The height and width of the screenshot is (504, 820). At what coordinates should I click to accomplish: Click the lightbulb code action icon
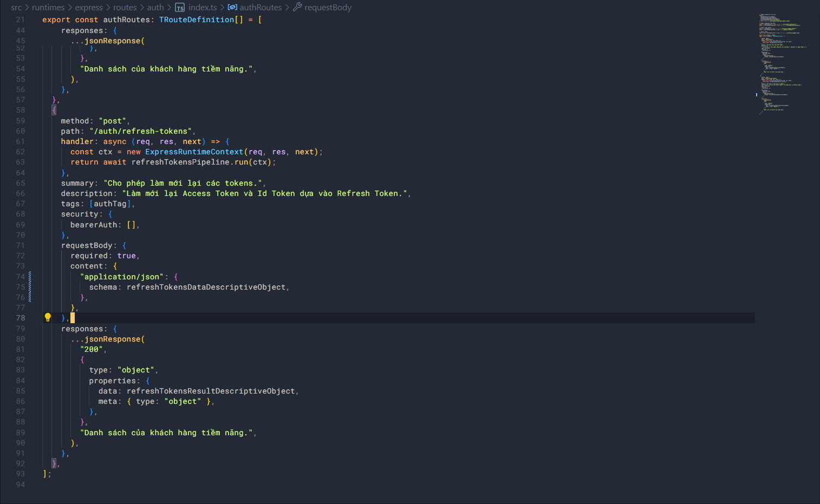(48, 317)
